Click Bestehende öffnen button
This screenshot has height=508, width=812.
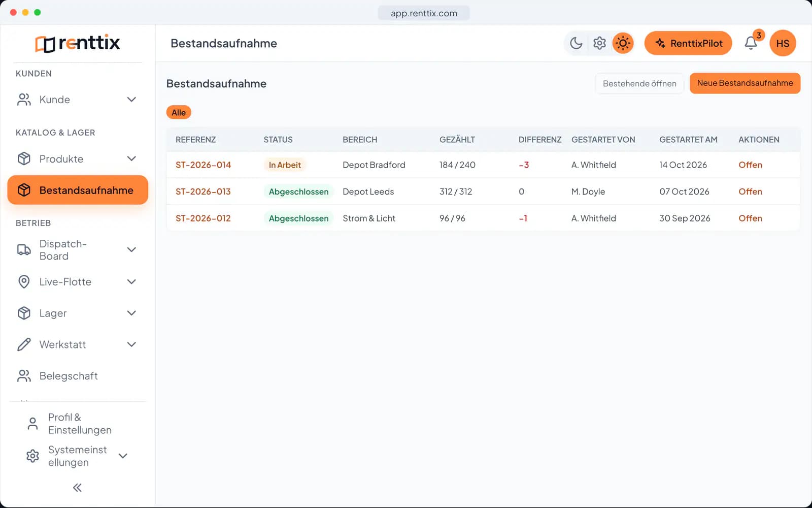pyautogui.click(x=639, y=83)
